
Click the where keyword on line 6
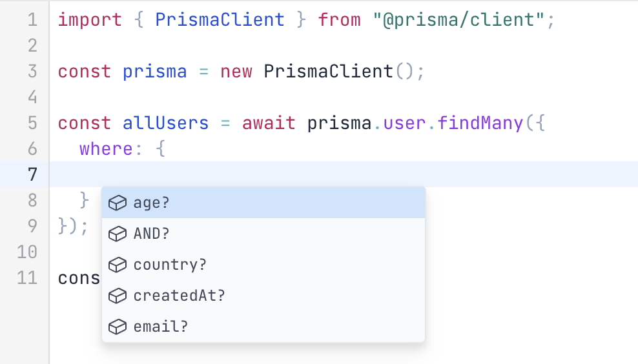click(x=105, y=149)
